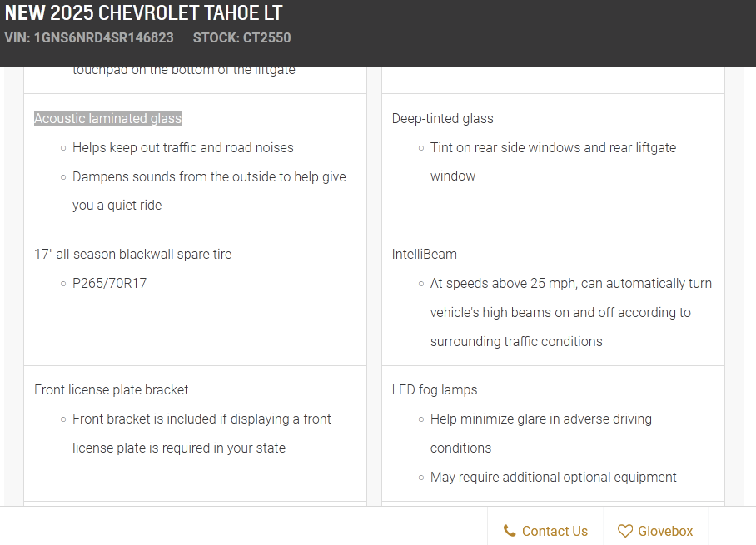Click the STOCK: CT2550 label
Screen dimensions: 756x545
coord(242,37)
